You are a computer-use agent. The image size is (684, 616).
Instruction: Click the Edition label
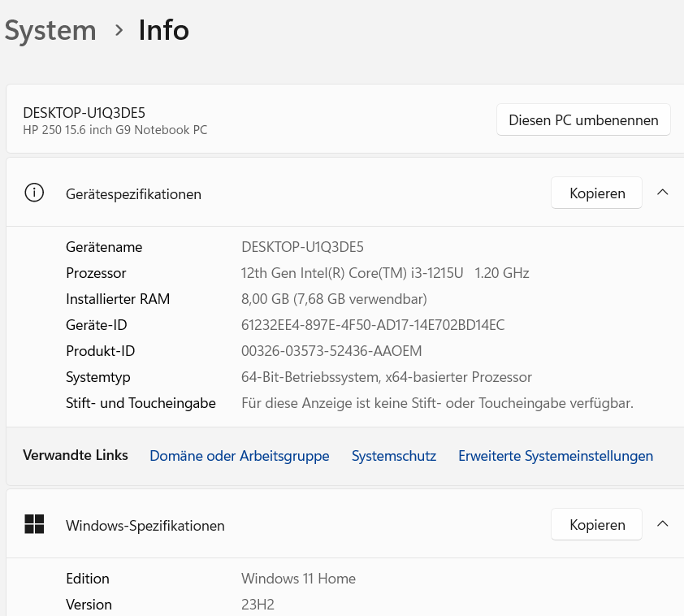[x=88, y=579]
